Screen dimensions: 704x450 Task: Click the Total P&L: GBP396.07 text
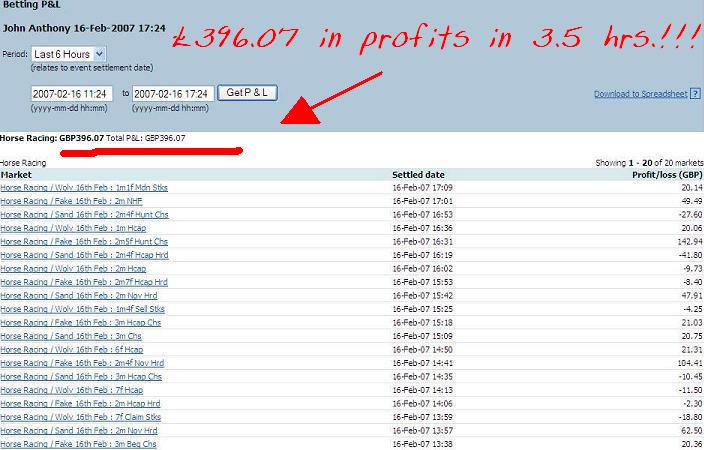[145, 138]
